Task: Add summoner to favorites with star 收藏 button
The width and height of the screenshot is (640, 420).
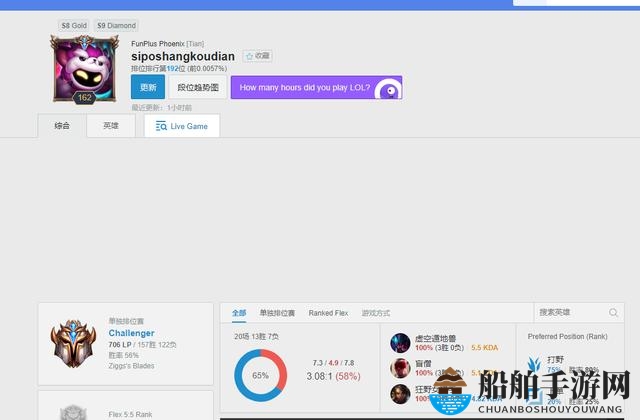Action: click(258, 56)
